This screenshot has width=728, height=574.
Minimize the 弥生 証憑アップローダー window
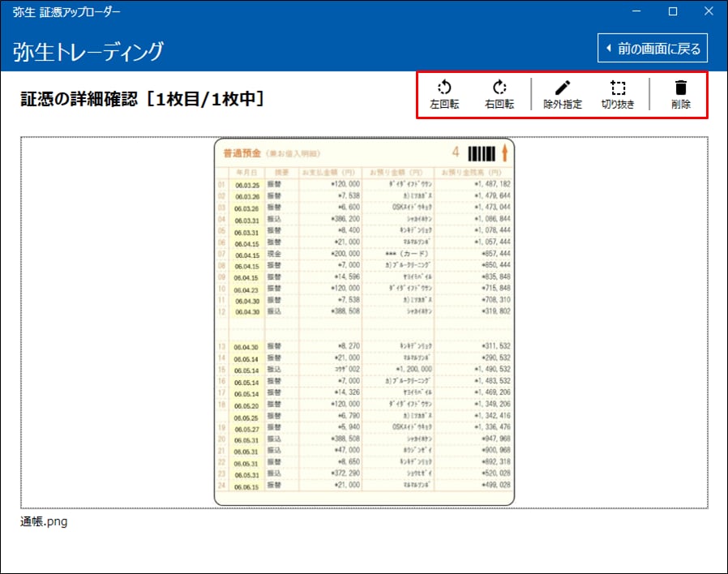pyautogui.click(x=636, y=11)
